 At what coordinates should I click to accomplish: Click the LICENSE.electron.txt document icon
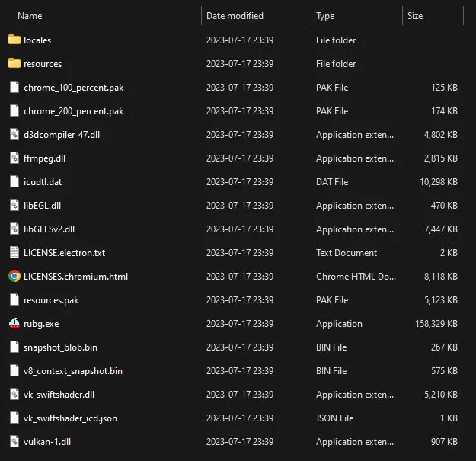(x=14, y=253)
